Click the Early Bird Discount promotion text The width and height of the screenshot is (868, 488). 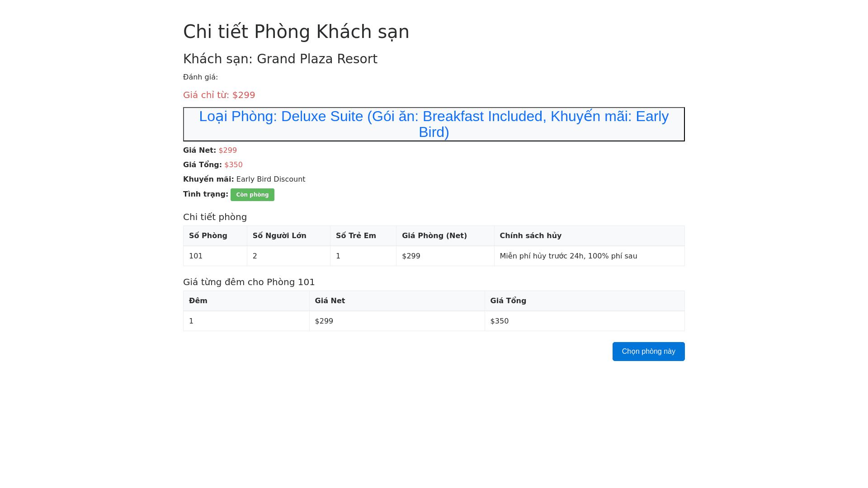pyautogui.click(x=270, y=179)
